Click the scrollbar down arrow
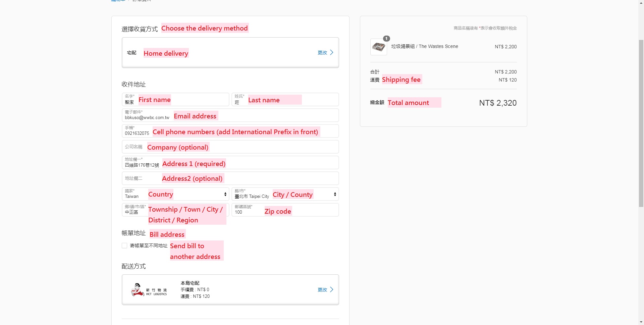Image resolution: width=644 pixels, height=325 pixels. 641,322
